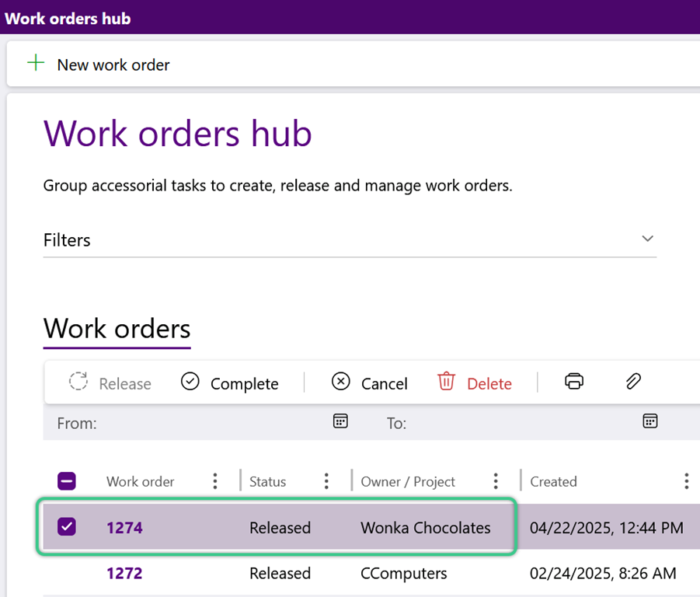Screen dimensions: 700x597
Task: Print using the printer icon
Action: 574,382
